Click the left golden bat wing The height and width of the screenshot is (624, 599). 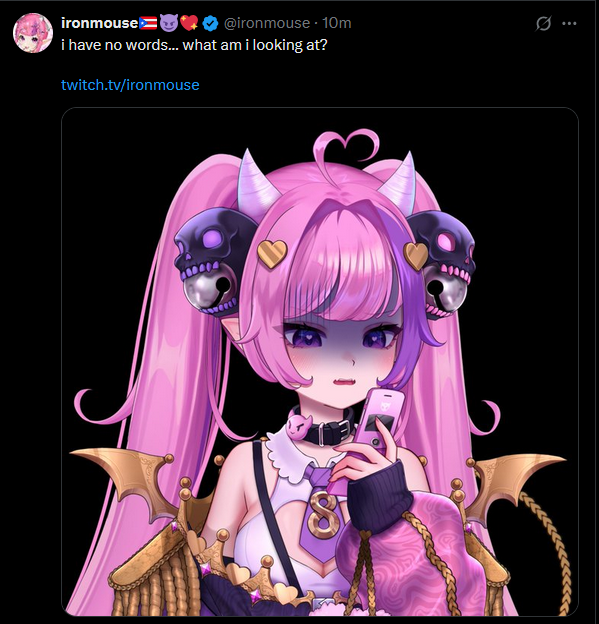tap(123, 480)
